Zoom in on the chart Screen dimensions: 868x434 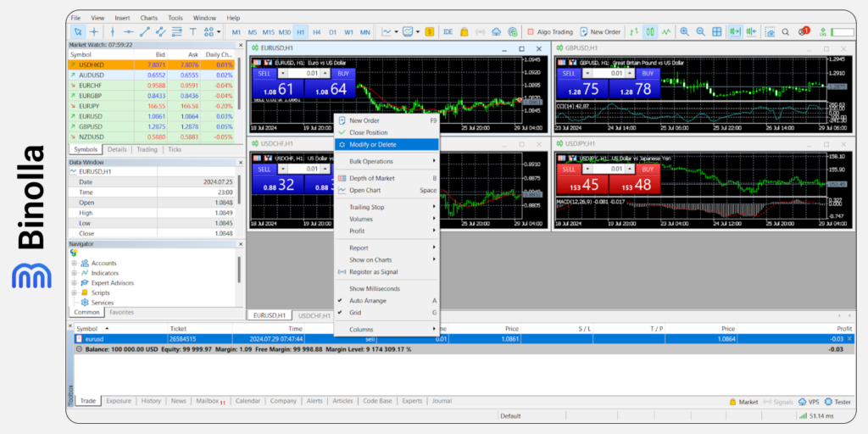[685, 31]
